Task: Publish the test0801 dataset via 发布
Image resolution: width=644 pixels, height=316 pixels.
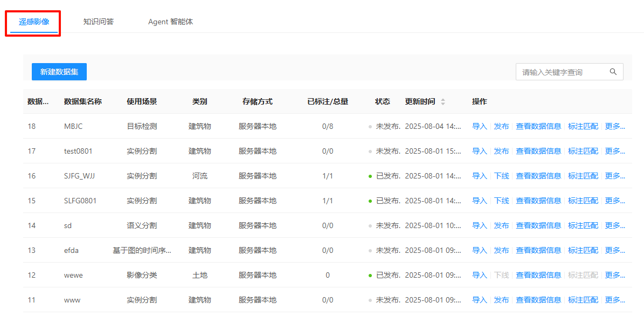Action: (501, 151)
